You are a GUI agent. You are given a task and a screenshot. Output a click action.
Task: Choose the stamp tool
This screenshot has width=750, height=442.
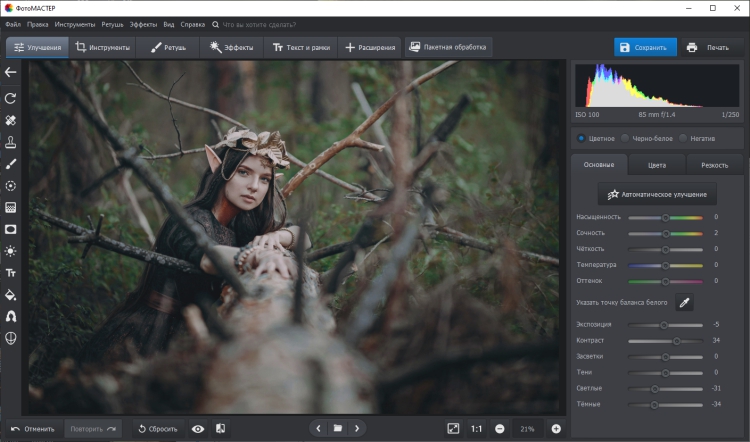click(11, 142)
